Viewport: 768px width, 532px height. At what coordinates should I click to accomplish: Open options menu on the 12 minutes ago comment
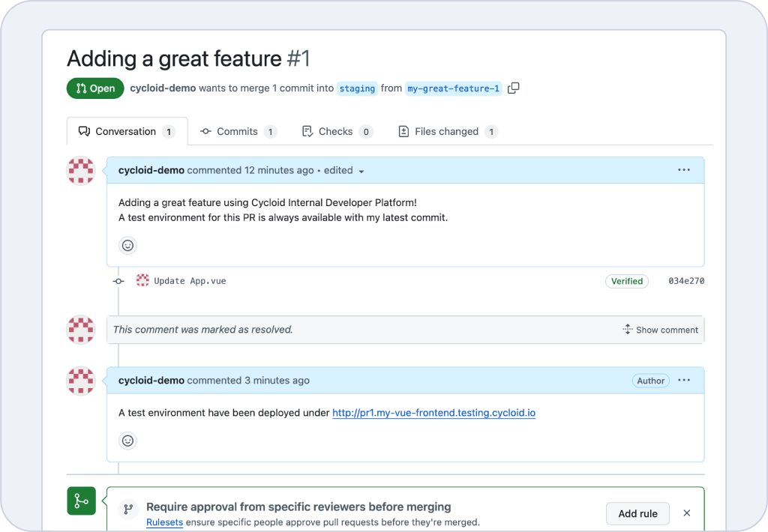(x=684, y=170)
